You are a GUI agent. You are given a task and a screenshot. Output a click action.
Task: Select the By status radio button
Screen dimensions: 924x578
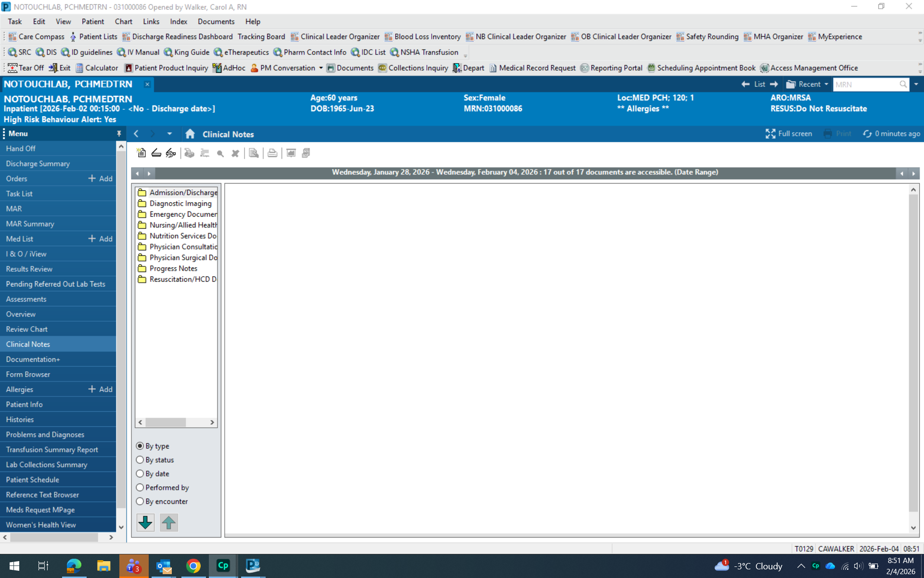pyautogui.click(x=140, y=460)
